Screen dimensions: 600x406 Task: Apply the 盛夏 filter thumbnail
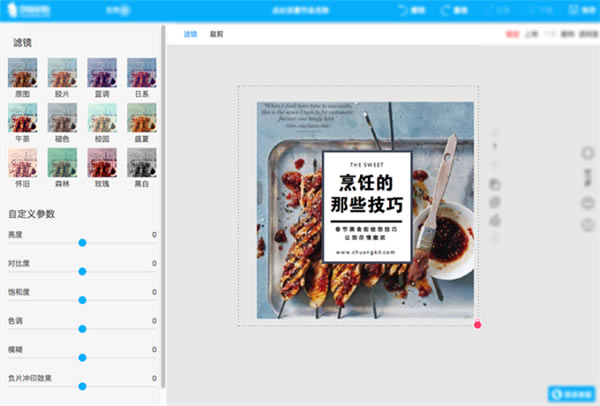[x=142, y=117]
